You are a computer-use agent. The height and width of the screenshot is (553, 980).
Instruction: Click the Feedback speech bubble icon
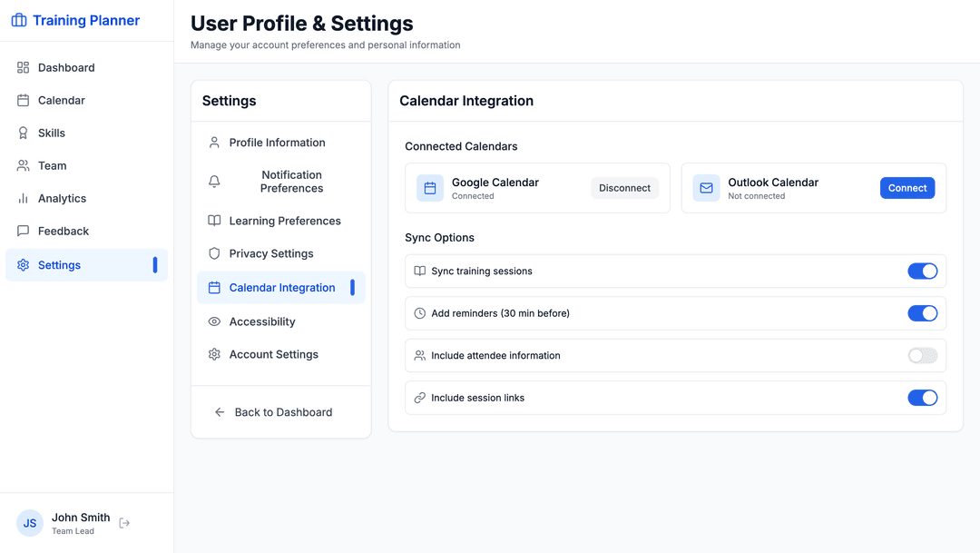pos(22,231)
